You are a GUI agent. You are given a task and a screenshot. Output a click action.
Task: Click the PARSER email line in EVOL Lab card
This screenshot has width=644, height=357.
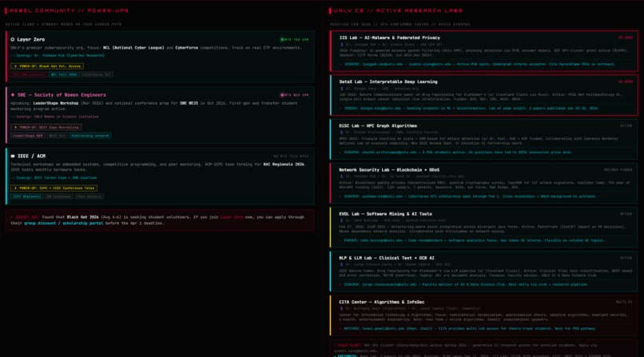472,240
